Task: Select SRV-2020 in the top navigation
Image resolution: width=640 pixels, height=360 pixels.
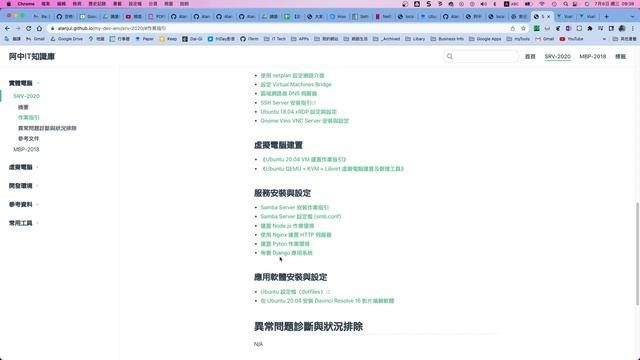Action: pos(557,56)
